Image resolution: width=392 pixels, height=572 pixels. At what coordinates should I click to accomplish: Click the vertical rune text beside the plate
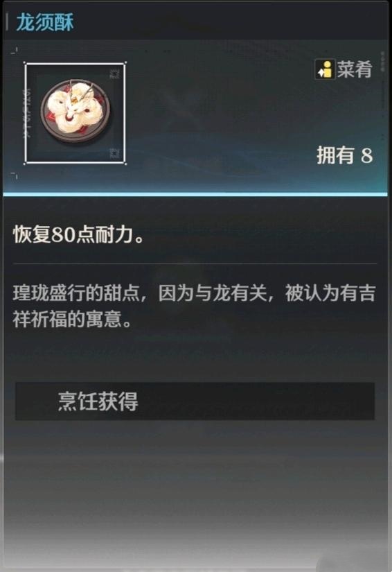[x=28, y=113]
